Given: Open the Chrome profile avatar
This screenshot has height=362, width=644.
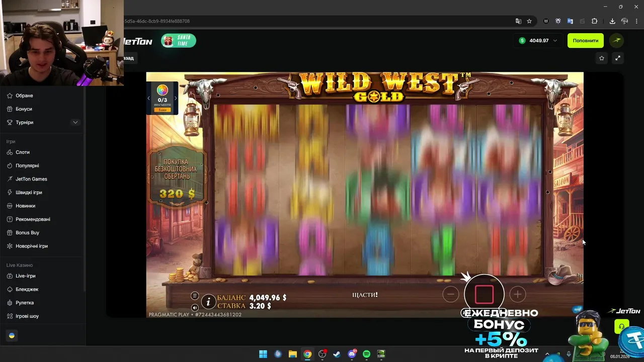Looking at the screenshot, I should [x=624, y=21].
